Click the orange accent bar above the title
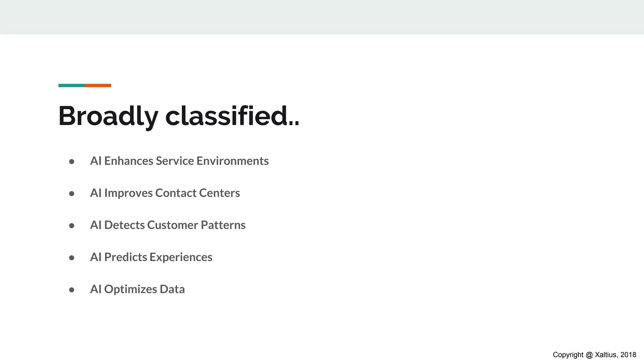The width and height of the screenshot is (644, 362). click(x=98, y=85)
